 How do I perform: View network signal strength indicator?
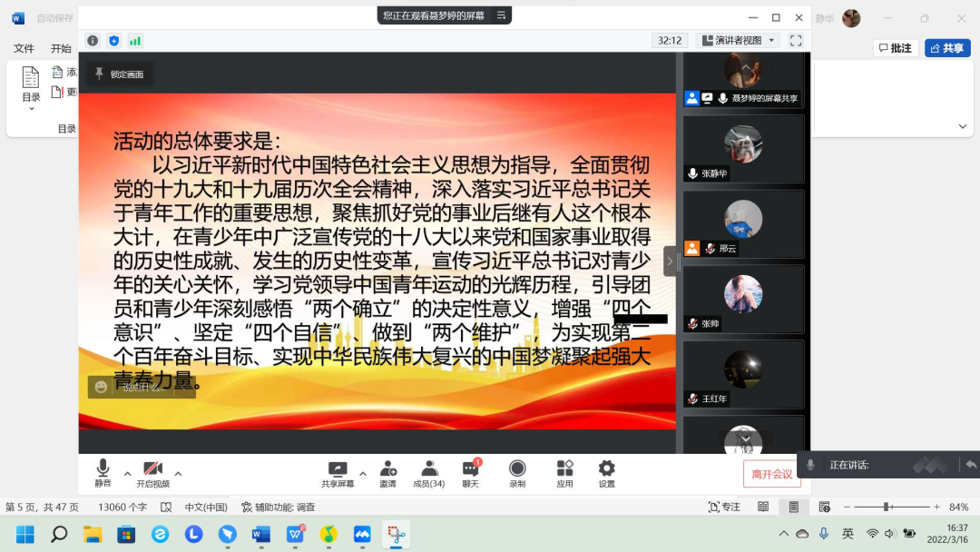(x=135, y=41)
